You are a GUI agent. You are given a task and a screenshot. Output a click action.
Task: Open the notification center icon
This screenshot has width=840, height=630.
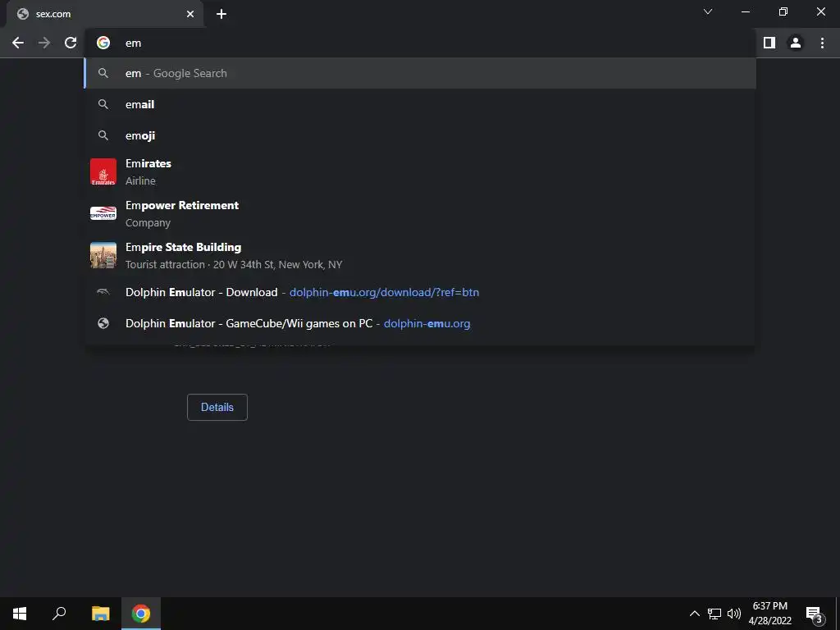814,614
